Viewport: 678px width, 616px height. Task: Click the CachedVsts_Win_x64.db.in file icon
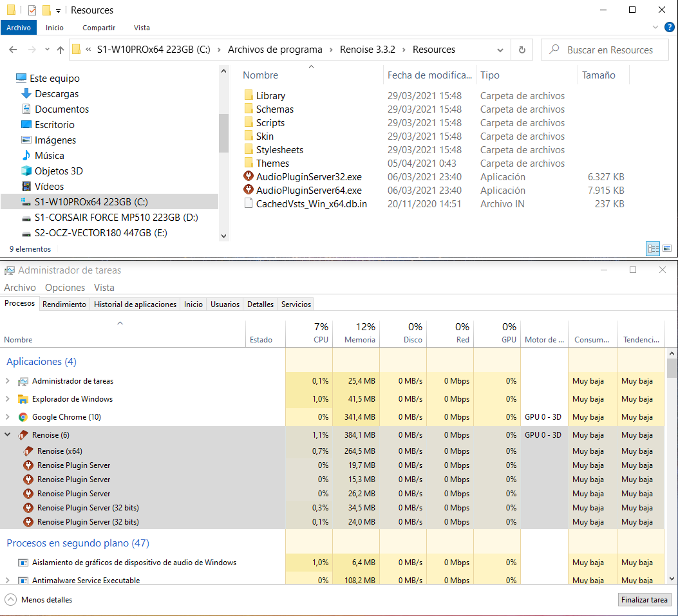point(248,203)
